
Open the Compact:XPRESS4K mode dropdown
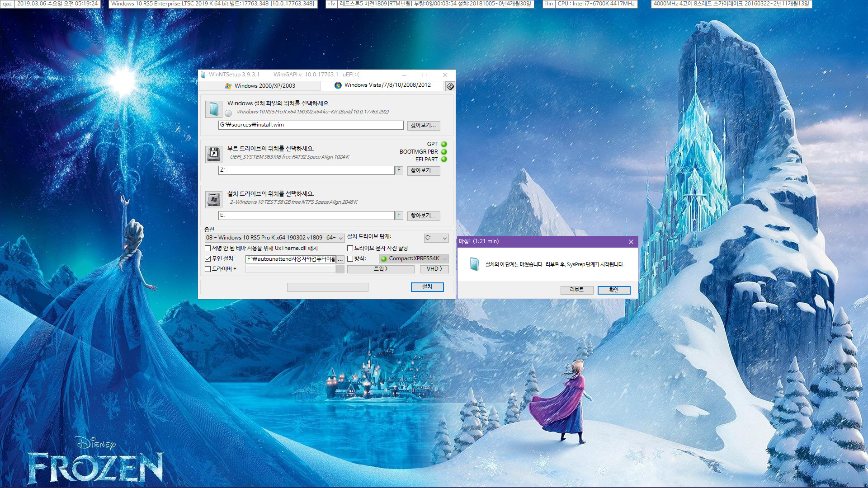414,259
